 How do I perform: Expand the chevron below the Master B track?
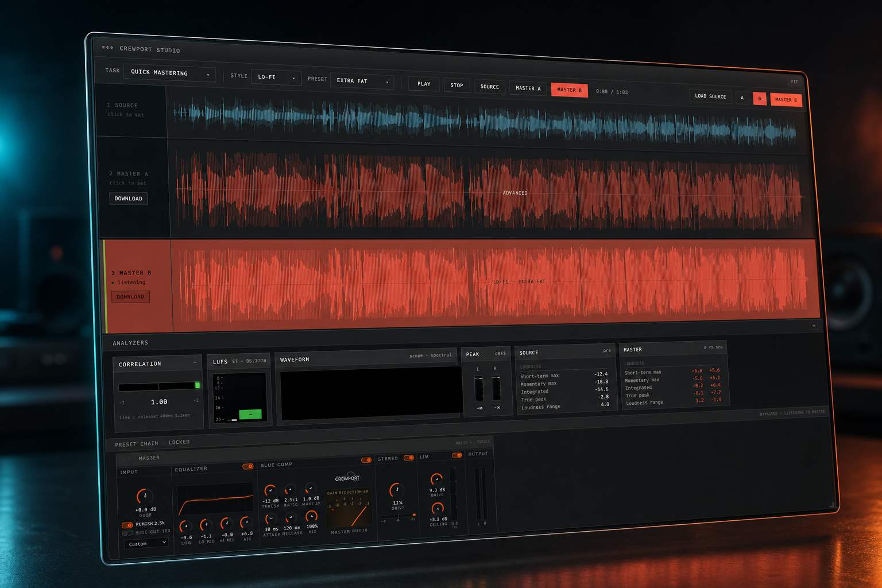[814, 326]
